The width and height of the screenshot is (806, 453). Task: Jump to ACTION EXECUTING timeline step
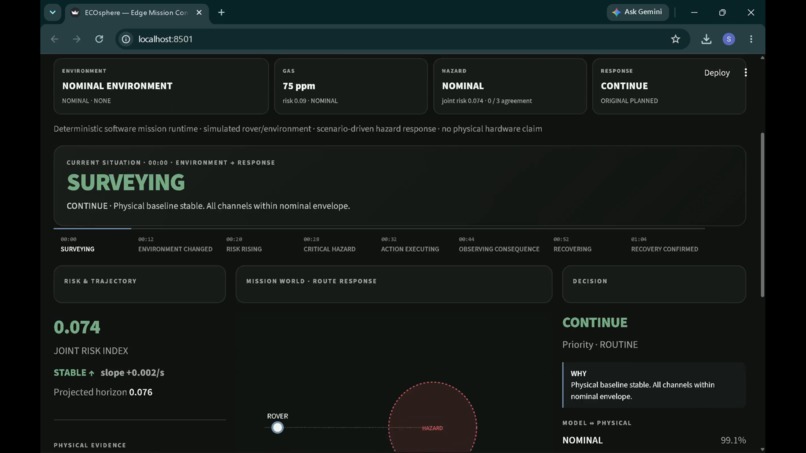410,245
